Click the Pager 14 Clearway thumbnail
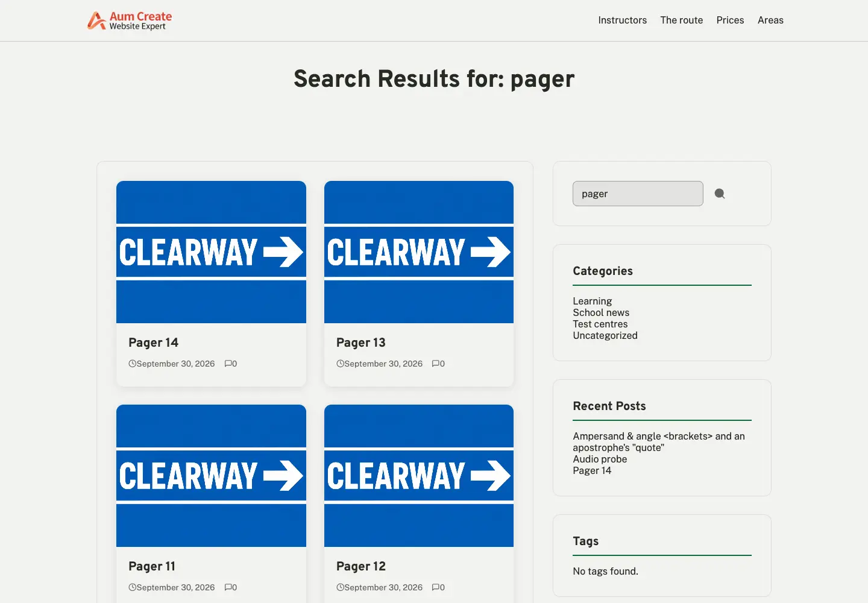The image size is (868, 603). (x=211, y=252)
